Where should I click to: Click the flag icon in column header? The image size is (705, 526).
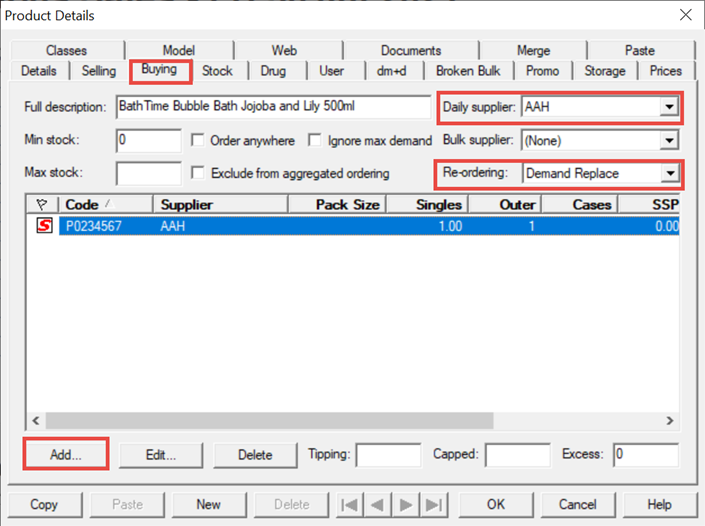(42, 205)
